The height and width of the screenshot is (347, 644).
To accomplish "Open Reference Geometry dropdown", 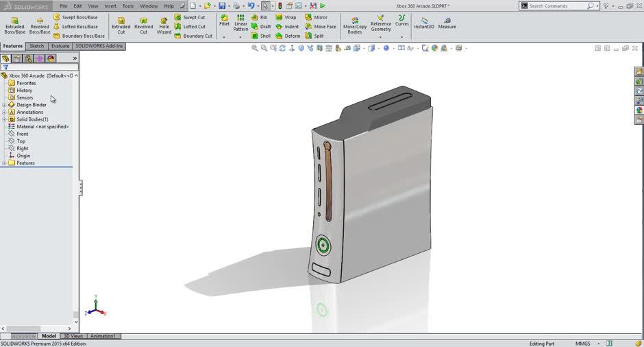I will point(381,37).
